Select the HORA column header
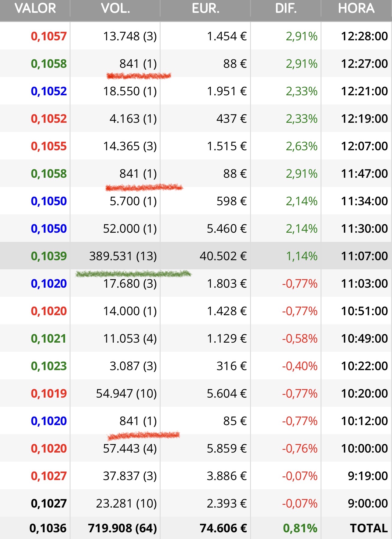This screenshot has width=392, height=539. tap(356, 9)
